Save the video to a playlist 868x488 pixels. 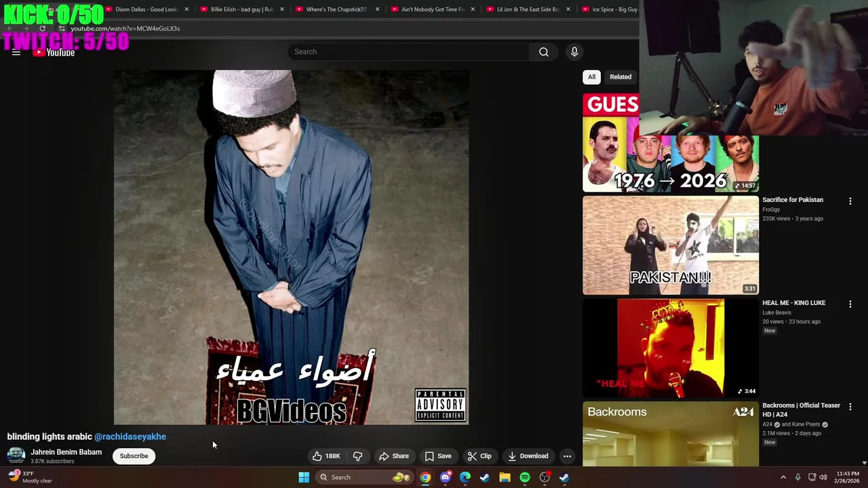[x=438, y=456]
